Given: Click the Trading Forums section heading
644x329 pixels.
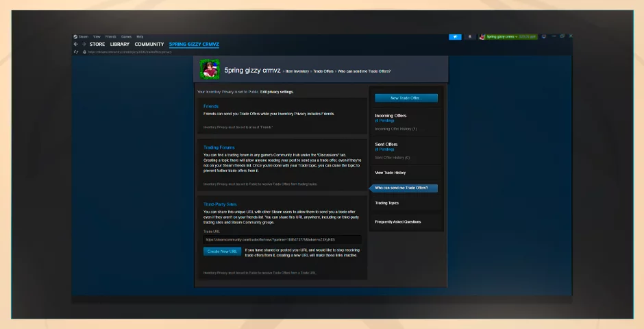Looking at the screenshot, I should tap(219, 147).
